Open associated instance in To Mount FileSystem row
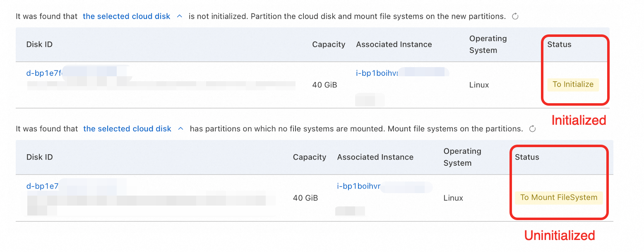 tap(358, 186)
